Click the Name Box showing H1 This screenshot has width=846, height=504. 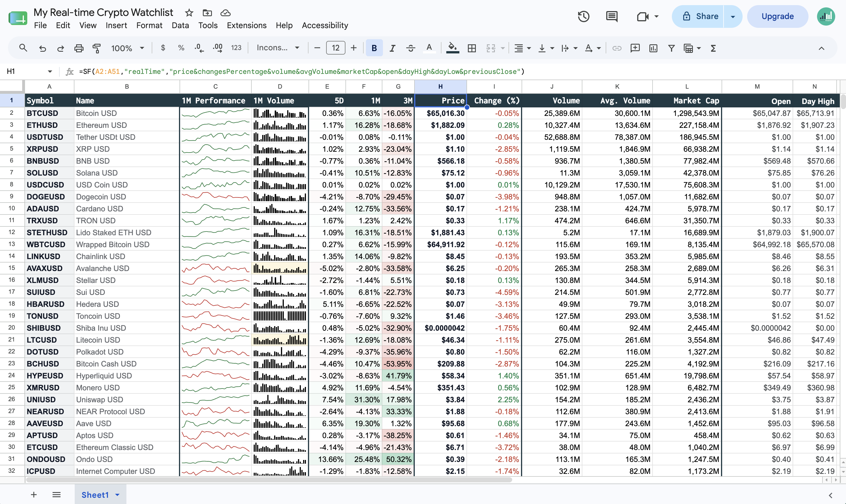click(29, 71)
